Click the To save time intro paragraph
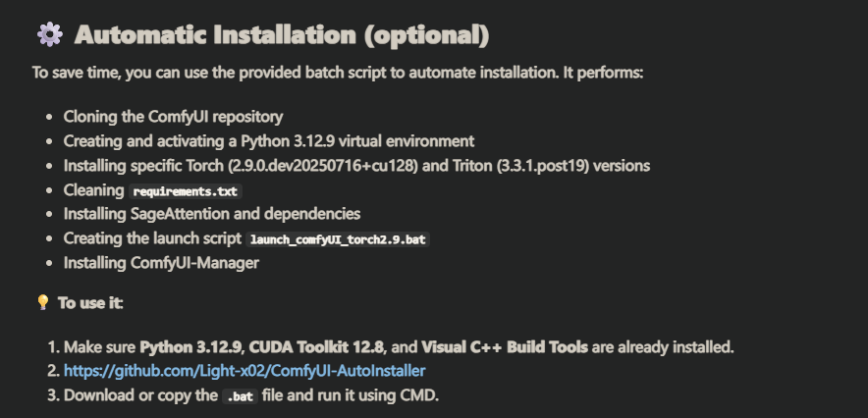 (x=337, y=74)
